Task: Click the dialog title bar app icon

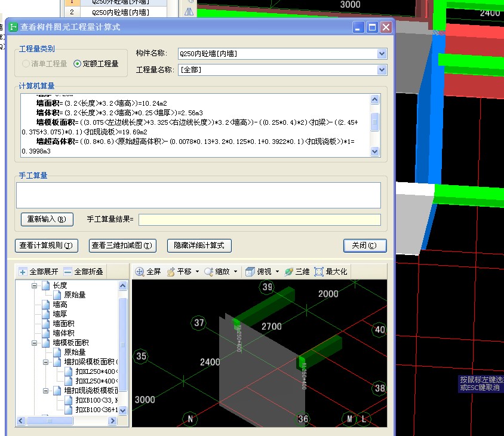Action: 13,27
